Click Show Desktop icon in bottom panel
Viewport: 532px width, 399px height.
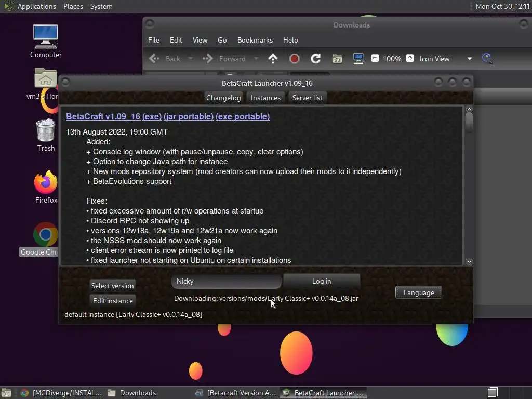(x=6, y=393)
